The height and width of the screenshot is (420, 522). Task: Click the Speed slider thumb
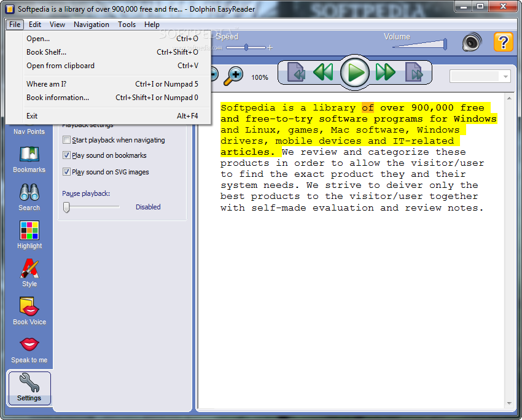[246, 48]
